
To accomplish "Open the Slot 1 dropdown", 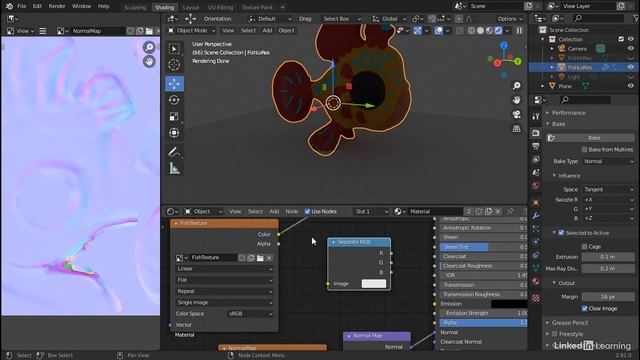I will [x=371, y=211].
